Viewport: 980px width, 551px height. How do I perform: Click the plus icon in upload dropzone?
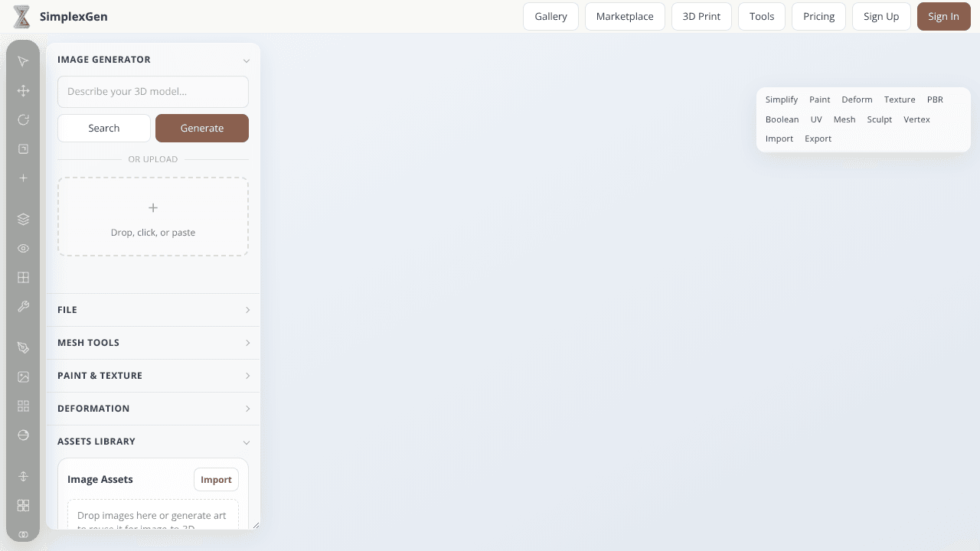(x=153, y=208)
